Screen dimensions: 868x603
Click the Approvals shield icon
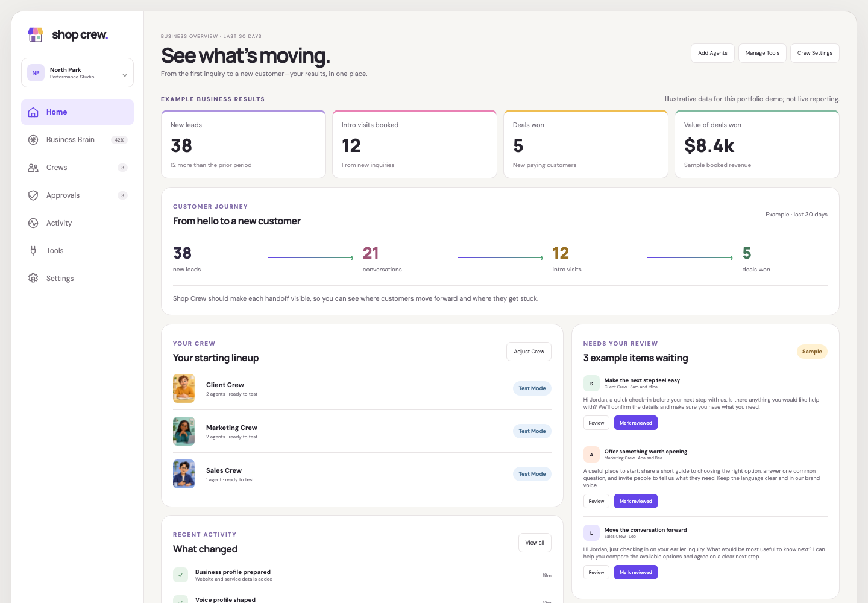click(x=33, y=195)
